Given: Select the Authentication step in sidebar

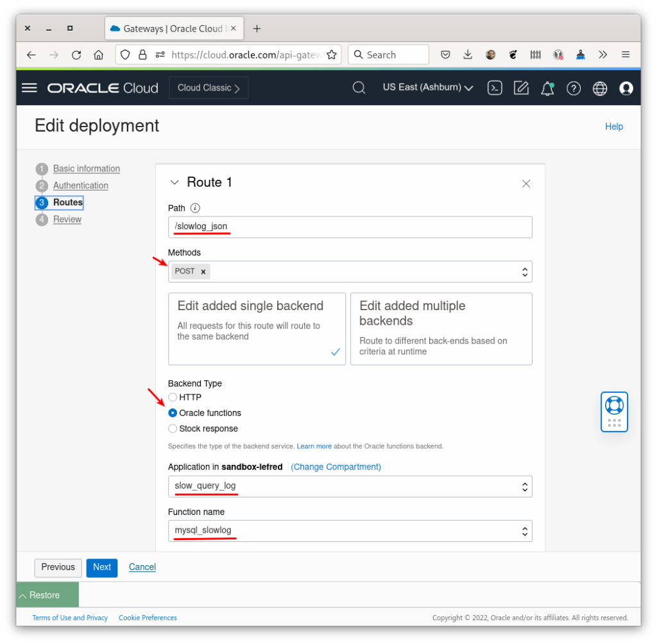Looking at the screenshot, I should pyautogui.click(x=80, y=185).
